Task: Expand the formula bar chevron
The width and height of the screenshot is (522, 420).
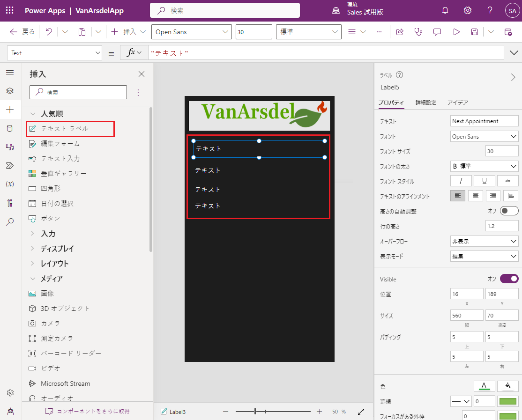Action: click(x=514, y=52)
